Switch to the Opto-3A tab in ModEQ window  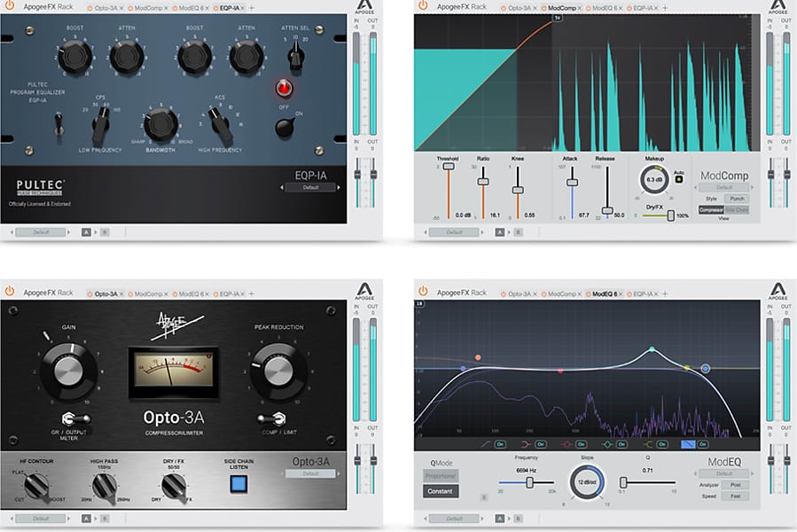pos(519,293)
